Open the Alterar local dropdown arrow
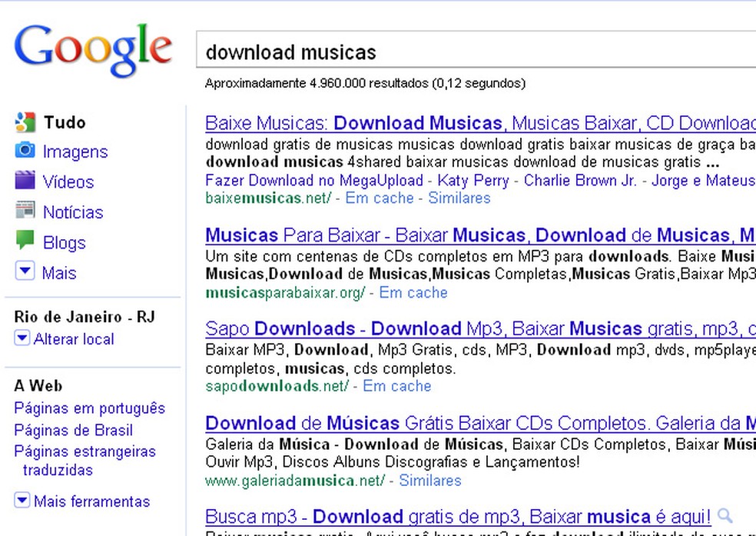Image resolution: width=756 pixels, height=536 pixels. click(x=22, y=338)
